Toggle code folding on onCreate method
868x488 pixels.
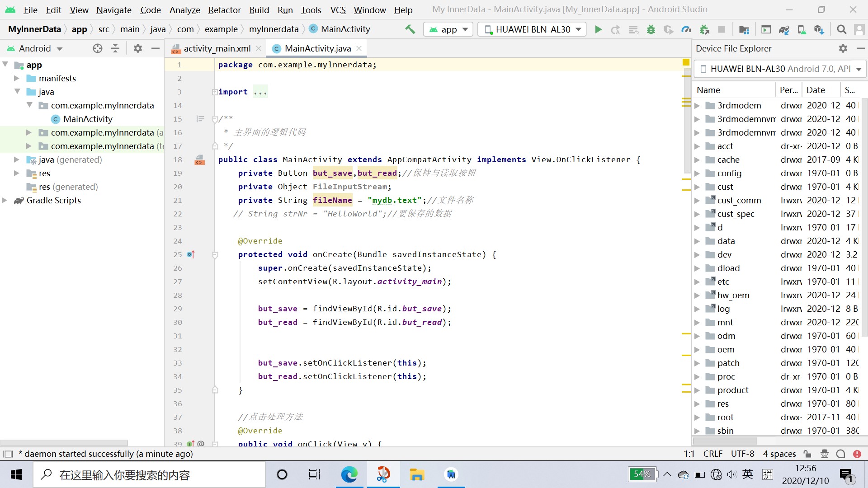[x=215, y=255]
